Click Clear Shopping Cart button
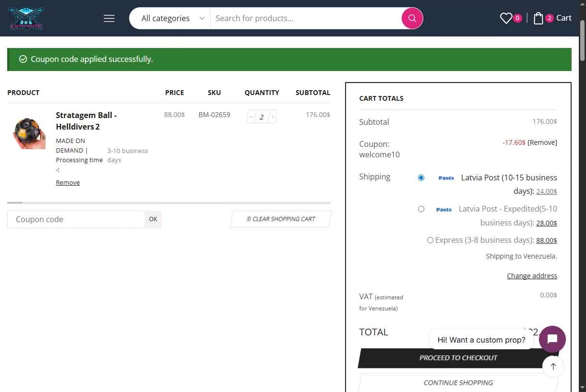 (281, 219)
